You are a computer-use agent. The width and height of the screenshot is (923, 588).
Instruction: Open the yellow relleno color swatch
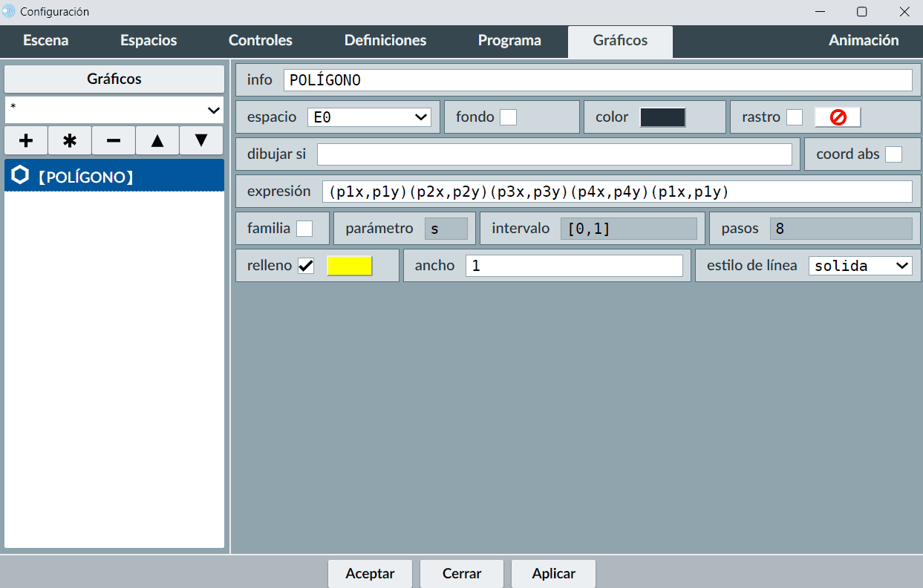[350, 266]
